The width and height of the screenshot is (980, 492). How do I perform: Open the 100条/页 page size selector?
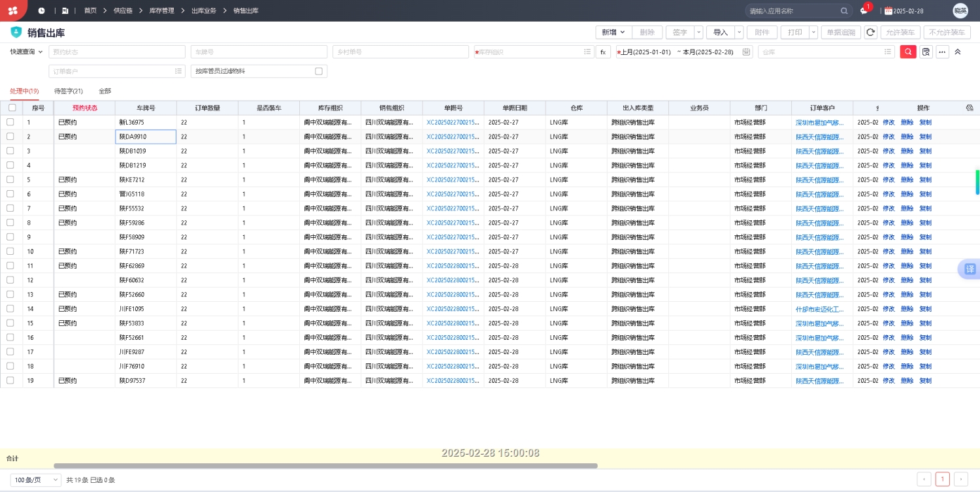tap(36, 480)
